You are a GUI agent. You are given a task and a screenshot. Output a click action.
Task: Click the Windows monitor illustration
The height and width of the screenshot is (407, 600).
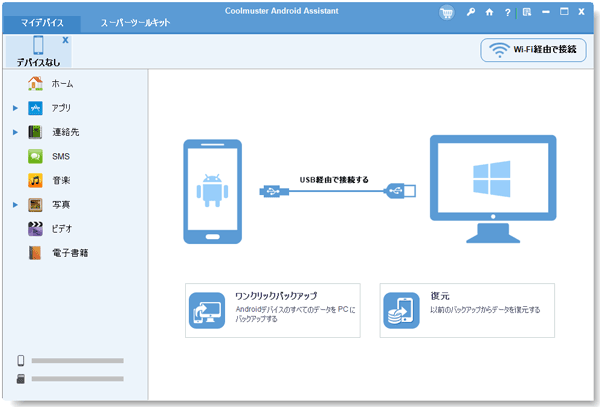tap(493, 189)
